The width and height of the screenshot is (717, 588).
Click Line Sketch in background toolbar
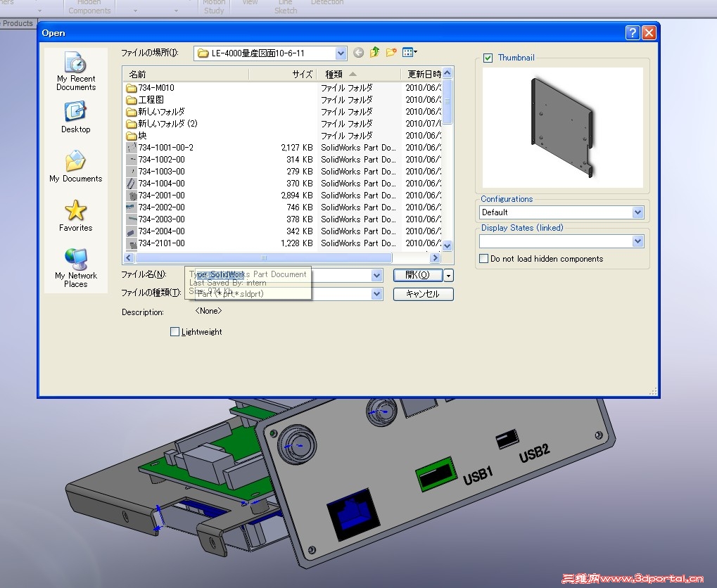pyautogui.click(x=286, y=6)
